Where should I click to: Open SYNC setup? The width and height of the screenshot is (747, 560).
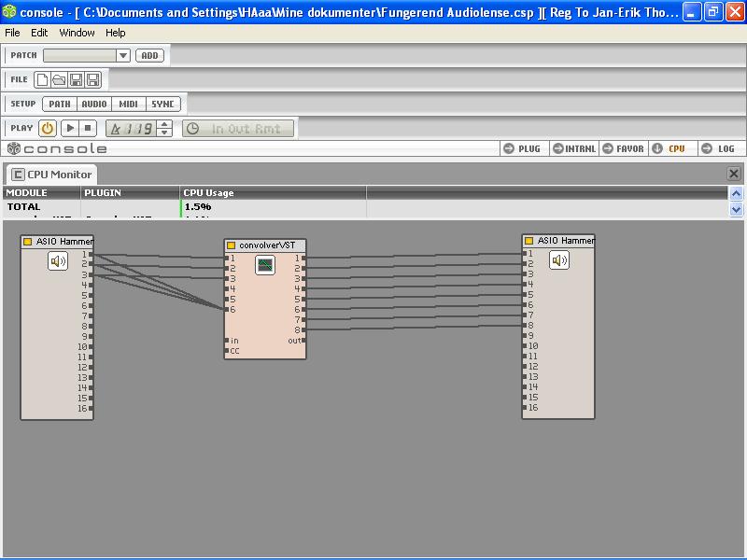tap(162, 104)
